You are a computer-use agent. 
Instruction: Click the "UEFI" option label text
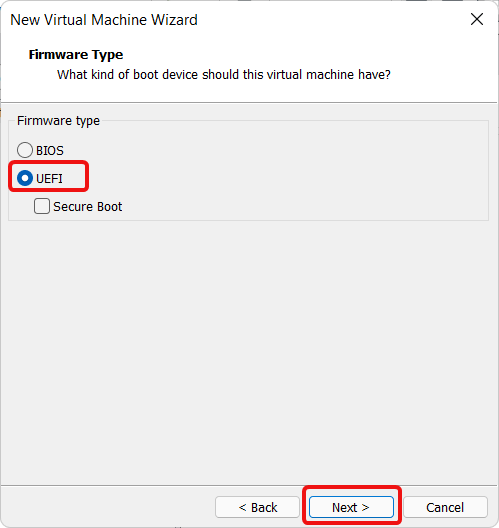49,178
